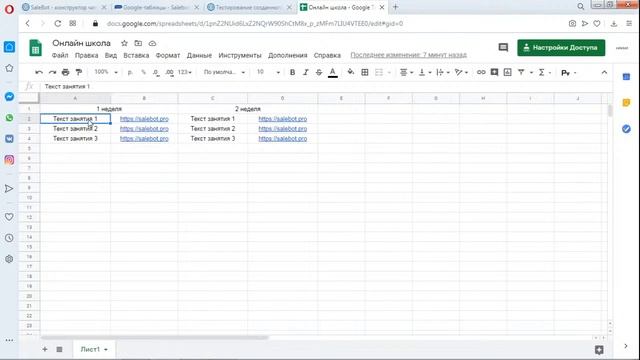The height and width of the screenshot is (360, 640).
Task: Click the merge cells icon
Action: point(379,72)
